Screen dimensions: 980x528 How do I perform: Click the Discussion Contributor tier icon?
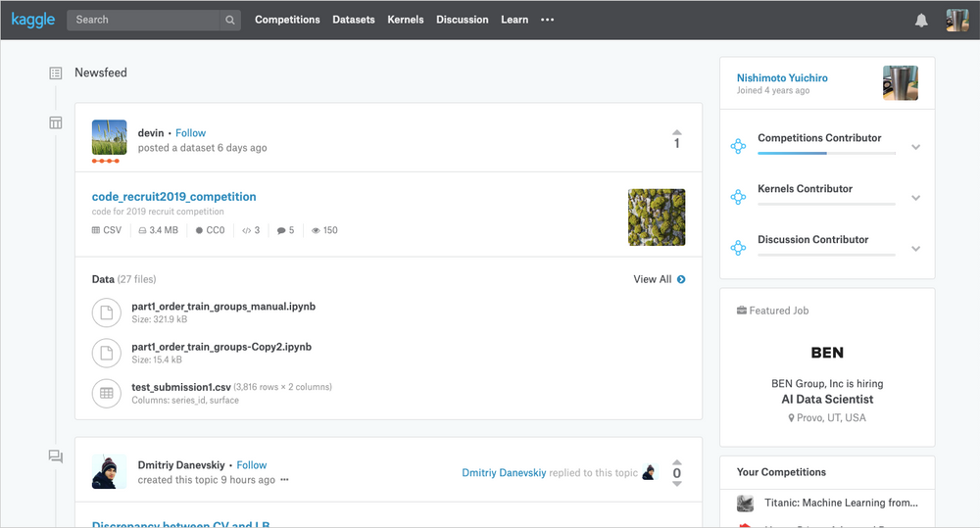point(738,248)
